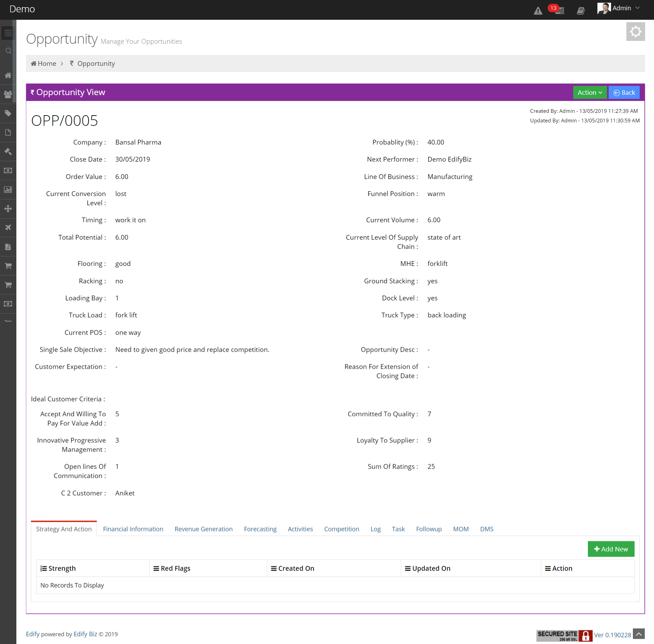The height and width of the screenshot is (644, 654).
Task: Click the Add New button
Action: coord(611,549)
